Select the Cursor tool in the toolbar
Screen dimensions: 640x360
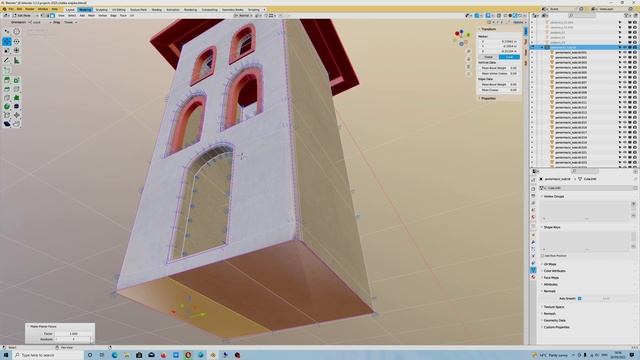[x=16, y=32]
